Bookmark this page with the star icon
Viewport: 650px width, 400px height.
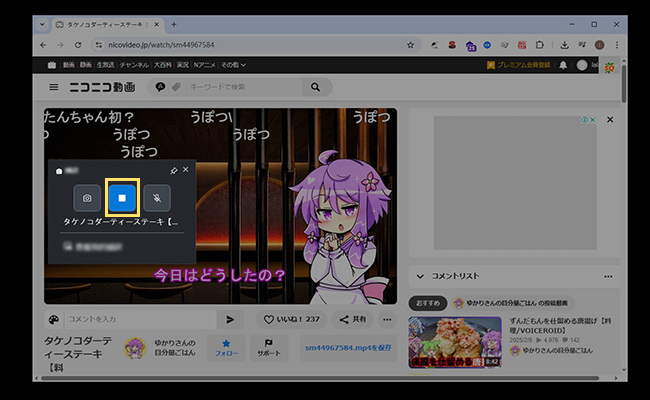410,45
